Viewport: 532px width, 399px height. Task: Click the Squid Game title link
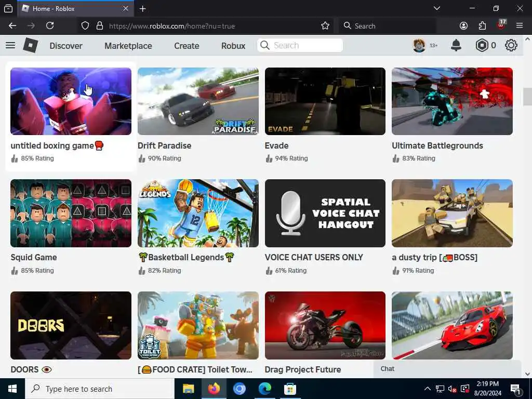34,258
